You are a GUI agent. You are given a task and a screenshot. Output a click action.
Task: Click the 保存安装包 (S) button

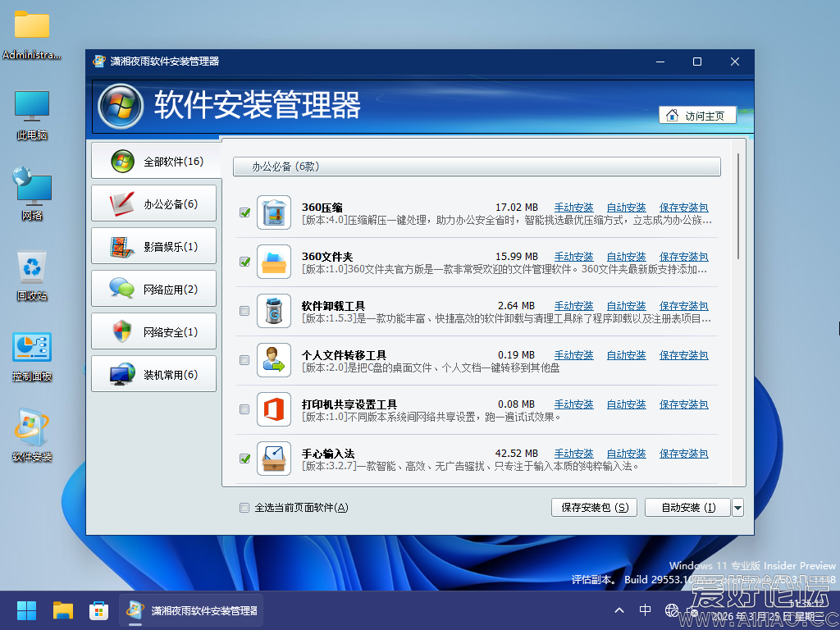tap(594, 508)
